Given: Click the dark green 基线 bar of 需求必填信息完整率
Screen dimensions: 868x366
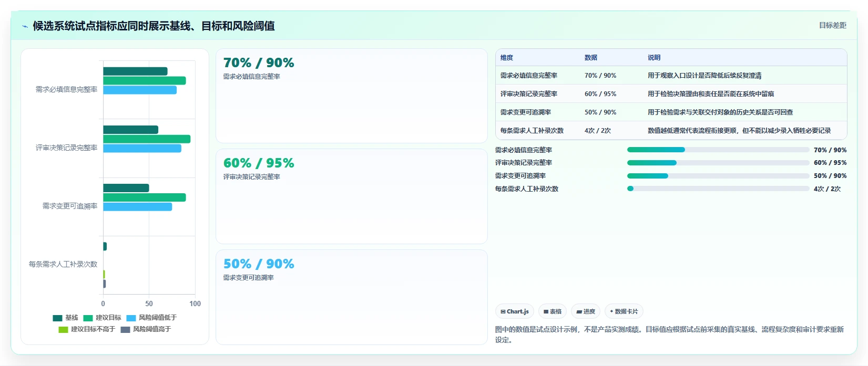Looking at the screenshot, I should coord(135,71).
